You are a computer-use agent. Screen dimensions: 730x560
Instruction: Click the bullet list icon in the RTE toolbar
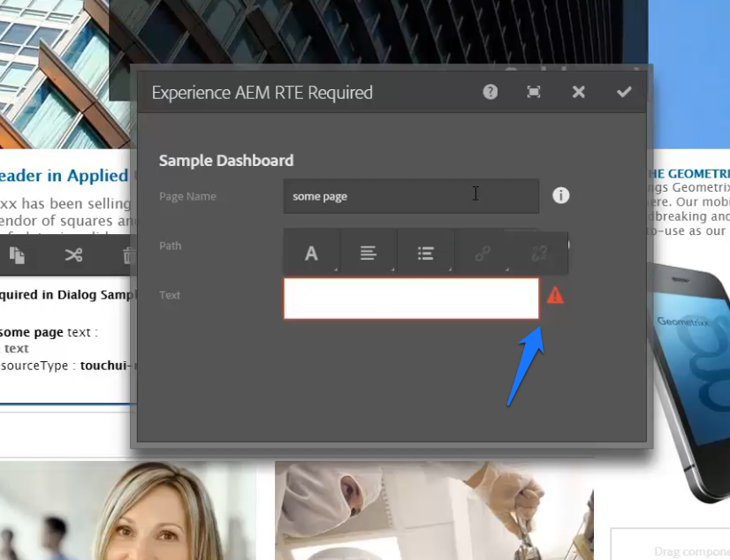point(426,252)
